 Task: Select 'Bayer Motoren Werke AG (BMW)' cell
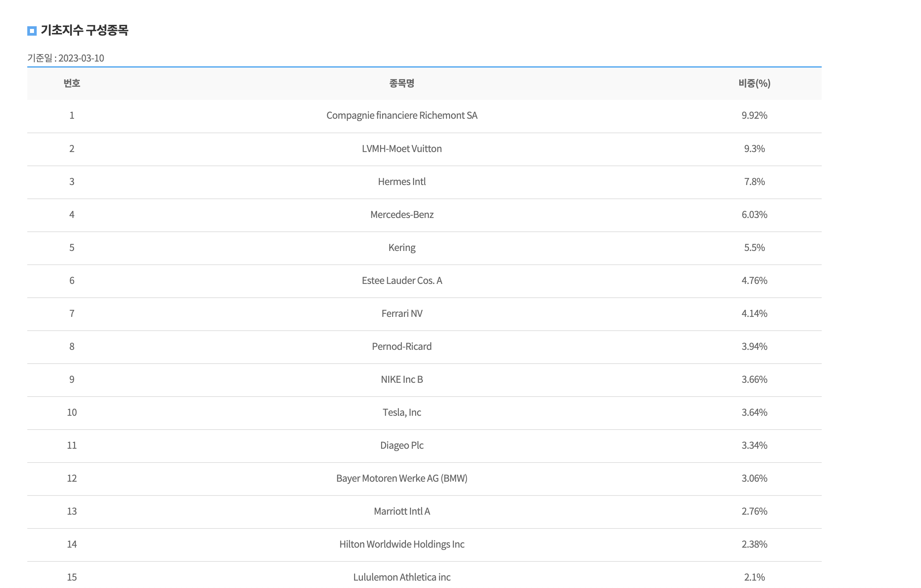[x=402, y=479]
